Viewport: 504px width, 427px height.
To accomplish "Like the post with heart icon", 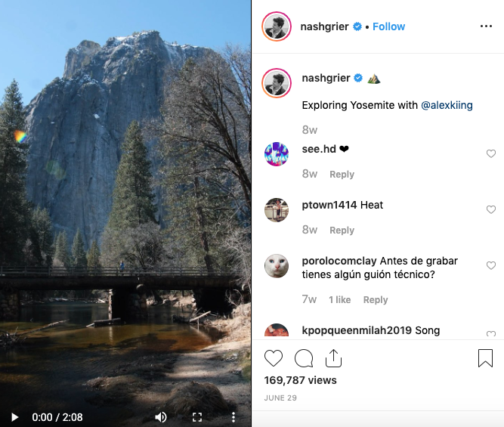I will pyautogui.click(x=274, y=358).
